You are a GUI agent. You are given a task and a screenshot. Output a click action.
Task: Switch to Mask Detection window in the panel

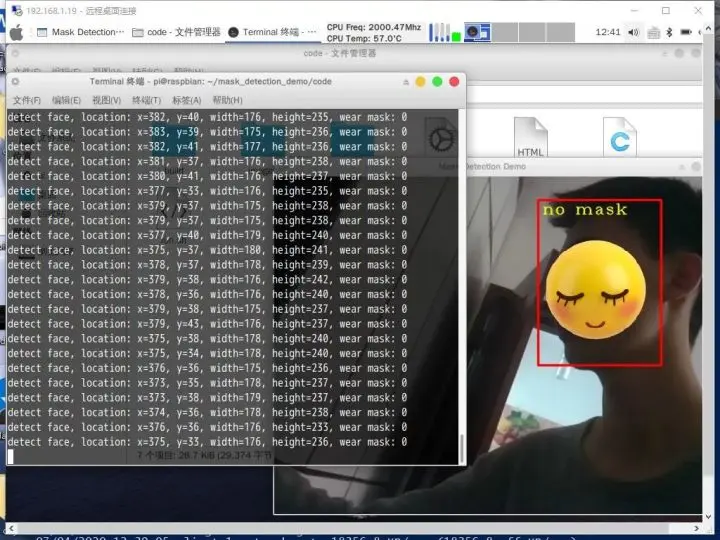point(81,32)
